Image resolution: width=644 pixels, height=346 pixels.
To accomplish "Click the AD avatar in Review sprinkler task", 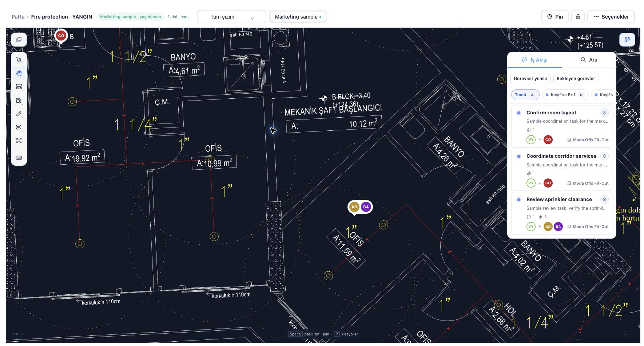I will (548, 227).
